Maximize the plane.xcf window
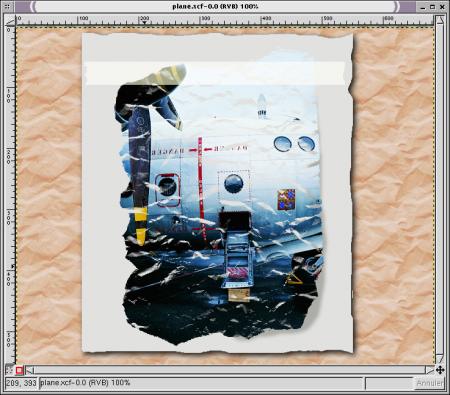This screenshot has height=395, width=450. coord(432,7)
